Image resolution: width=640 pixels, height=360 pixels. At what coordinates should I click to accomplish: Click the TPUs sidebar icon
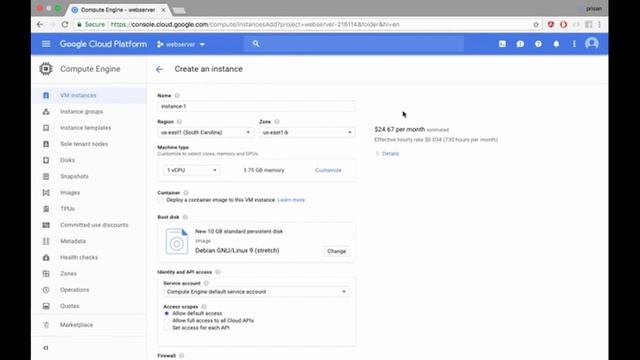coord(46,209)
